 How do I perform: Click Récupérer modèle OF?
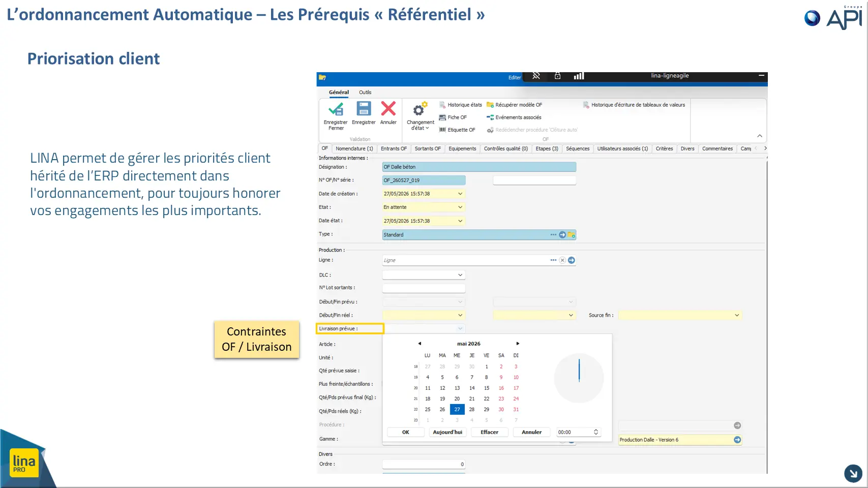click(x=515, y=105)
